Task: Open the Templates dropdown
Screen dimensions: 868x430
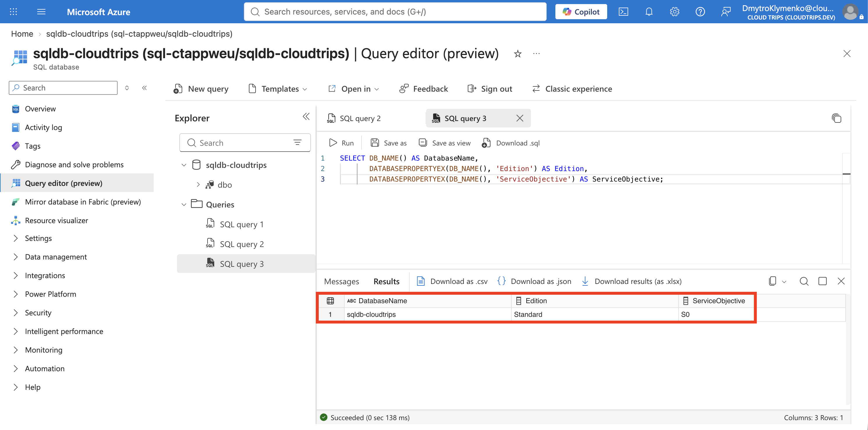Action: click(278, 89)
